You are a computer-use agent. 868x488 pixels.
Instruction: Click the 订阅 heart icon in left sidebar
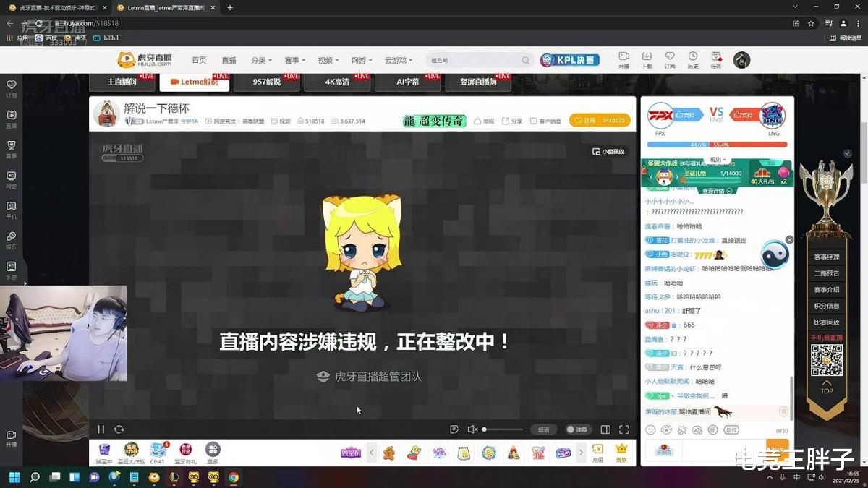[12, 85]
